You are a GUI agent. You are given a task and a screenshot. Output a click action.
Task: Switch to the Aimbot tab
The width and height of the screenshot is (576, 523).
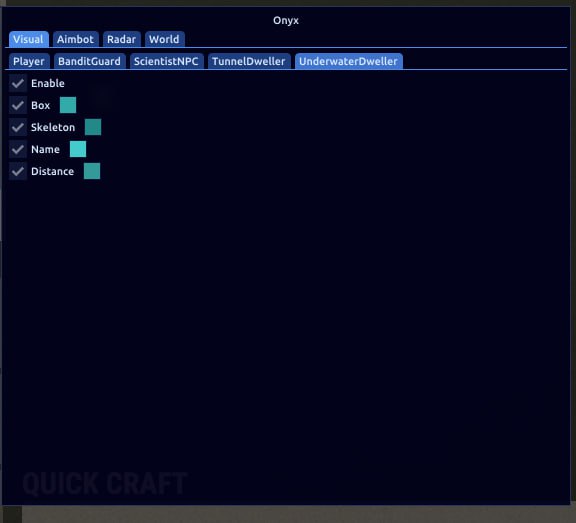(76, 39)
